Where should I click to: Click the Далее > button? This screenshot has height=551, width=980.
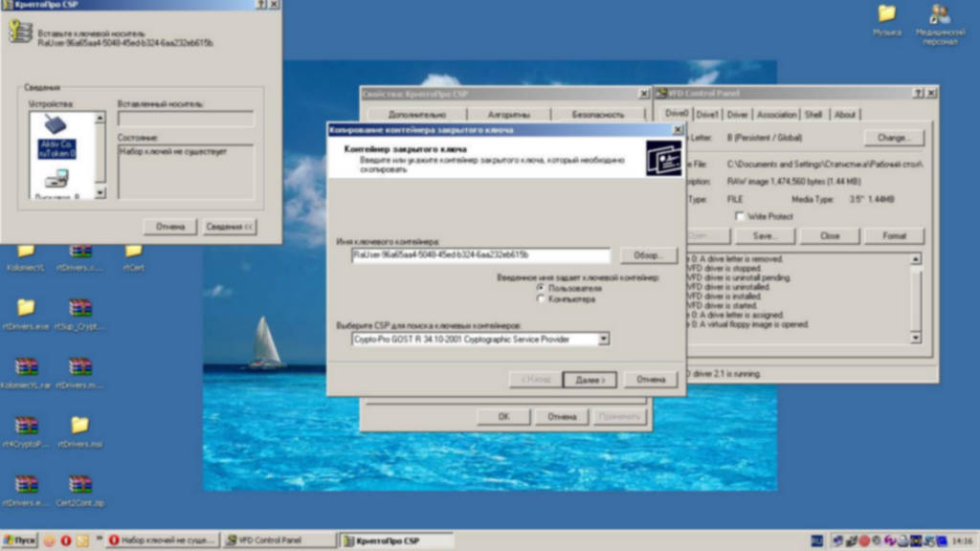589,380
